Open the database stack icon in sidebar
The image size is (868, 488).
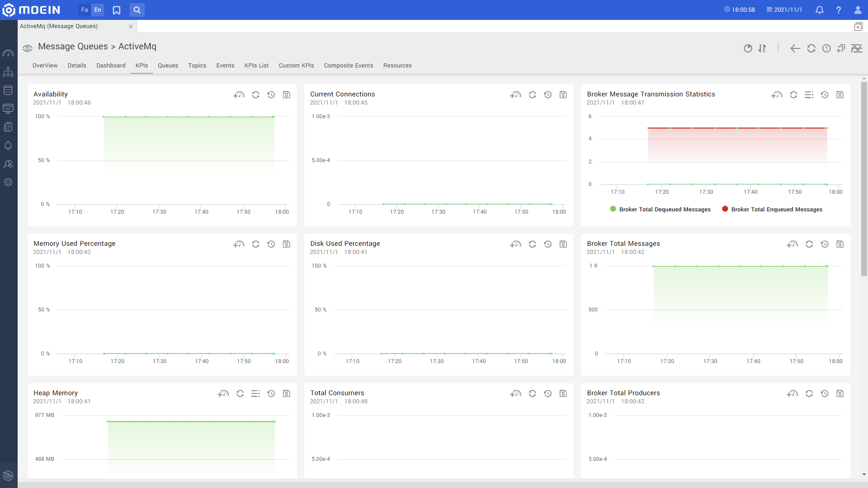[8, 90]
